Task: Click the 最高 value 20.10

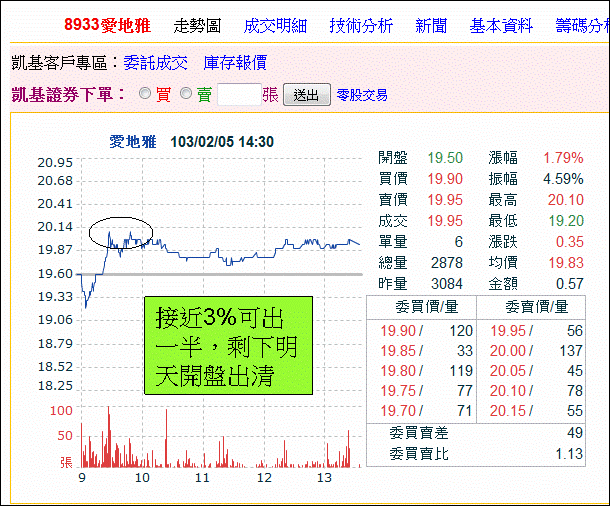Action: point(566,200)
